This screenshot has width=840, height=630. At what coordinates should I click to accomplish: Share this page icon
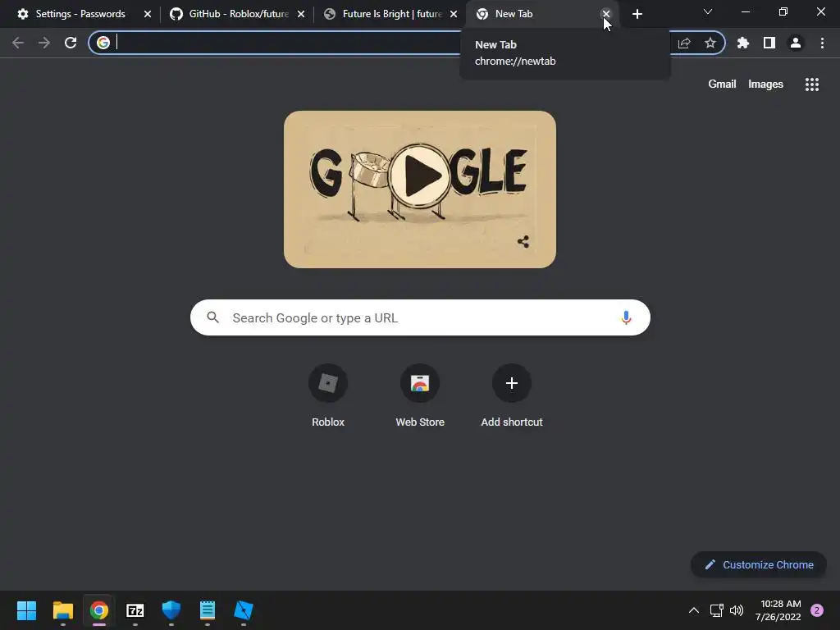click(684, 43)
